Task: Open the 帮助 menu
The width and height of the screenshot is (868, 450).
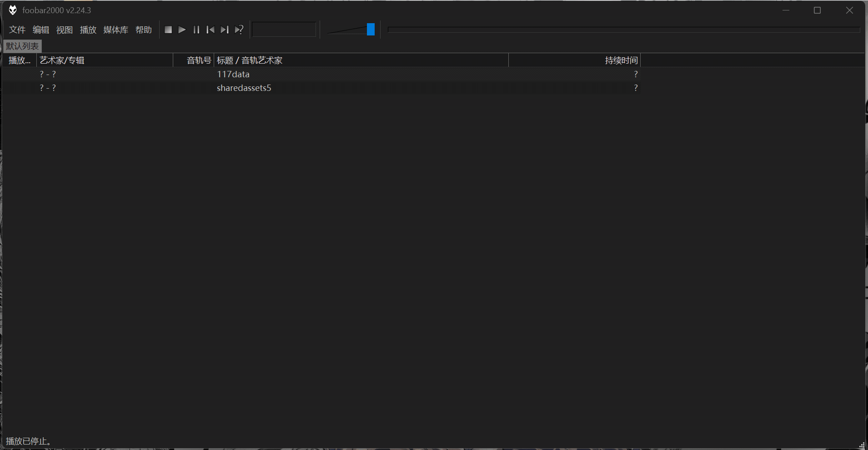Action: [144, 30]
